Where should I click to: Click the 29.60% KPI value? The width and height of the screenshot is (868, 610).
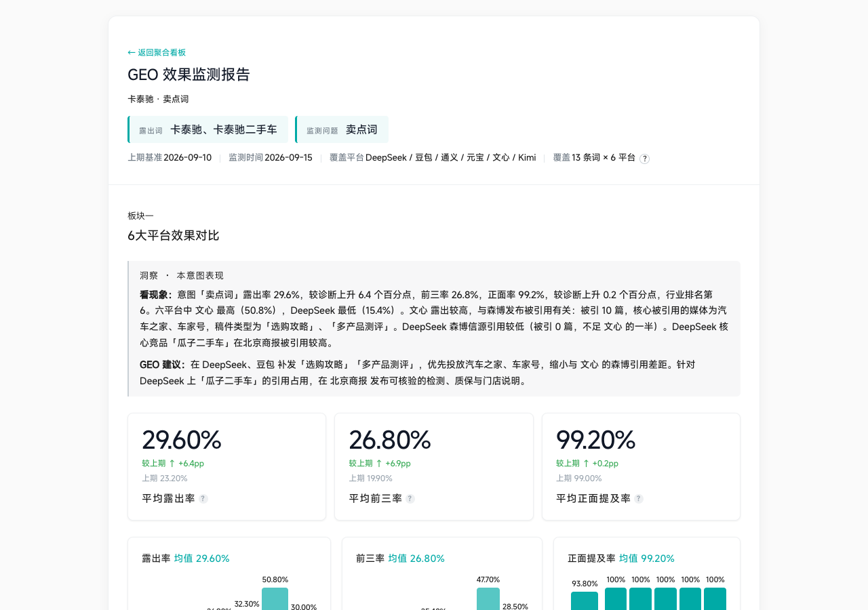[182, 440]
